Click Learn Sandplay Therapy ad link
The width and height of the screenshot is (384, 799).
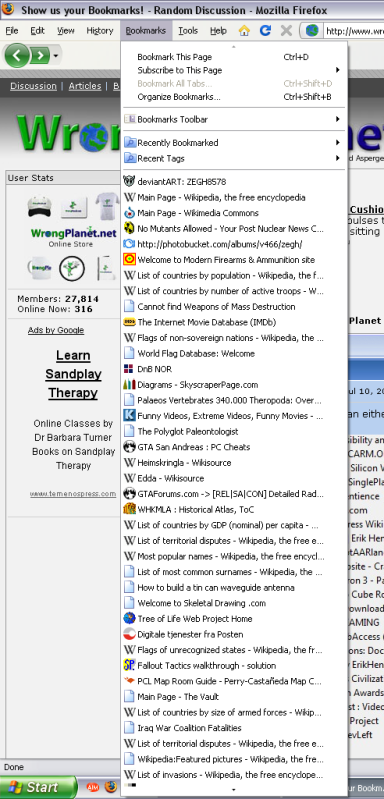coord(73,374)
